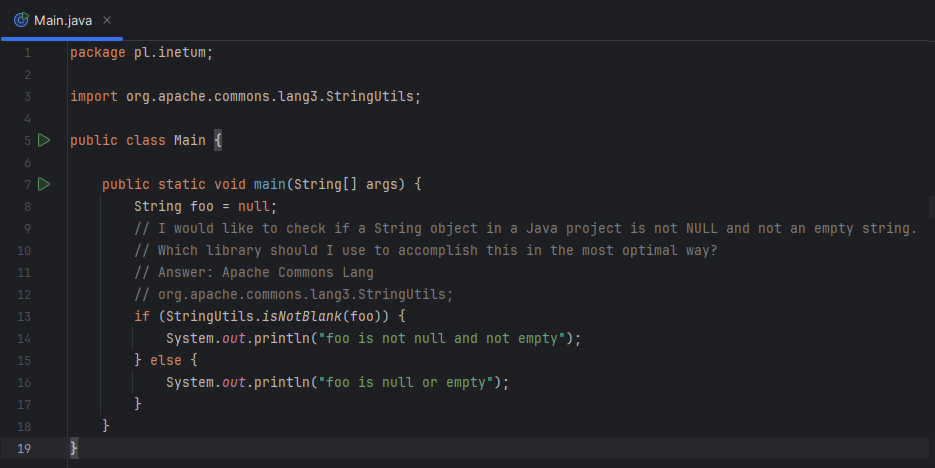Switch to the Main.java tab
Viewport: 935px width, 468px height.
click(64, 20)
